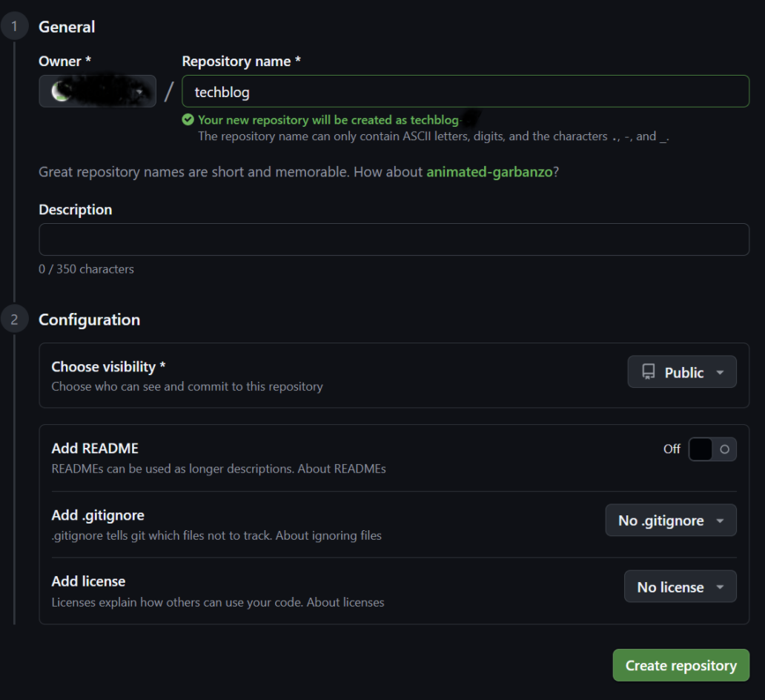Focus the Repository name field containing techblog
This screenshot has height=700, width=765.
click(x=466, y=92)
